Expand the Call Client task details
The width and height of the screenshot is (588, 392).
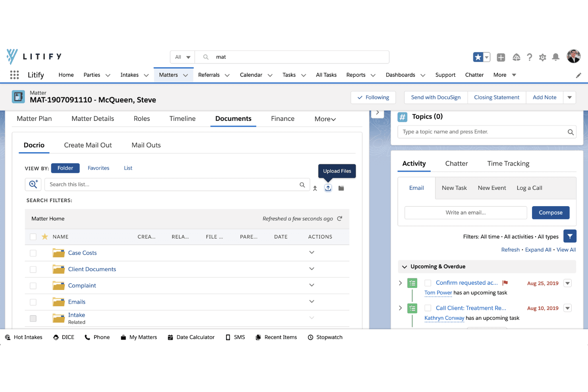[x=400, y=308]
